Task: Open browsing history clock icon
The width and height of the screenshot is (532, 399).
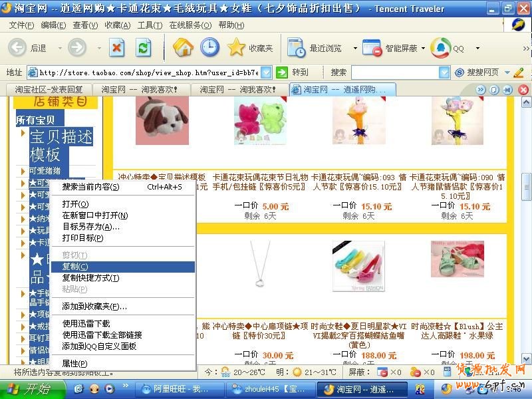Action: coord(209,48)
